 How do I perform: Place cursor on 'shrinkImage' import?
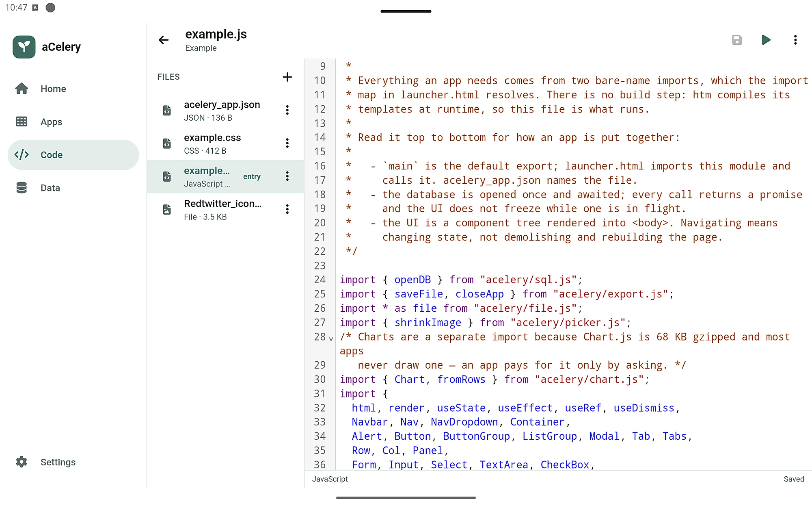428,322
